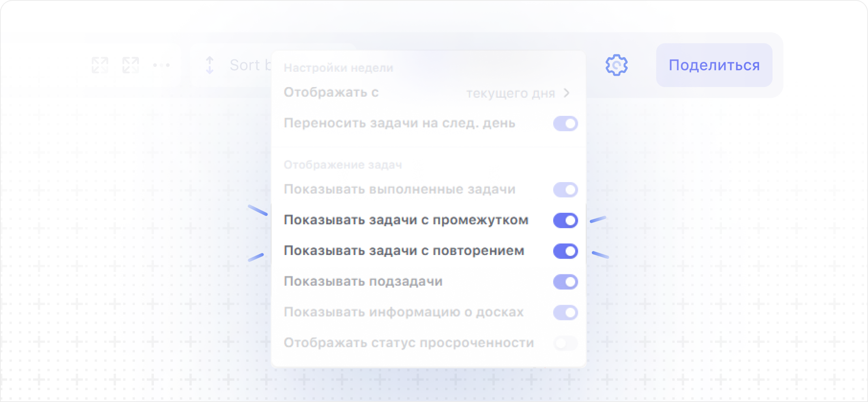Click the Показывать подзадачи text label
The width and height of the screenshot is (868, 402).
[363, 281]
